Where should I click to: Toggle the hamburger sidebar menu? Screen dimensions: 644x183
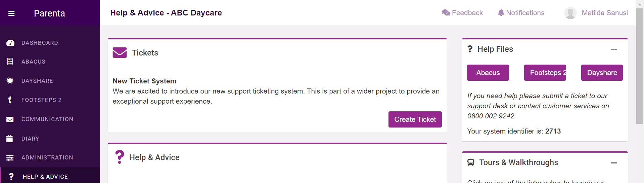click(11, 13)
